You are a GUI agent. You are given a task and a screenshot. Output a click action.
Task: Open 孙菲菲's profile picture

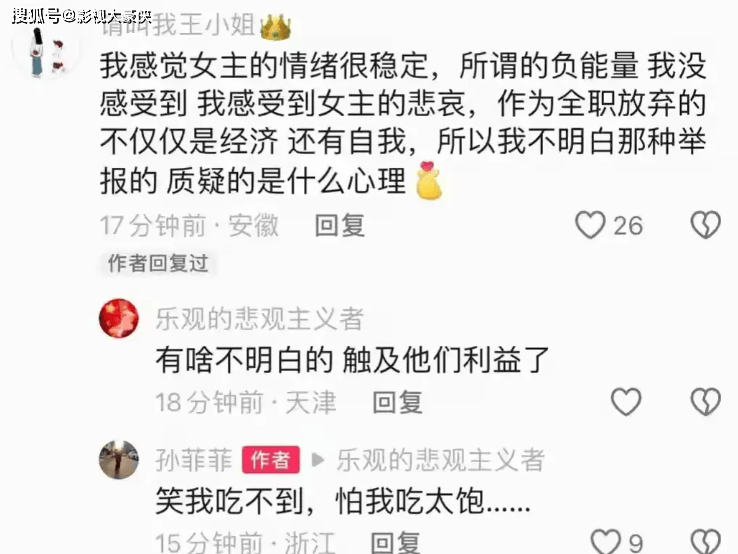pyautogui.click(x=119, y=459)
